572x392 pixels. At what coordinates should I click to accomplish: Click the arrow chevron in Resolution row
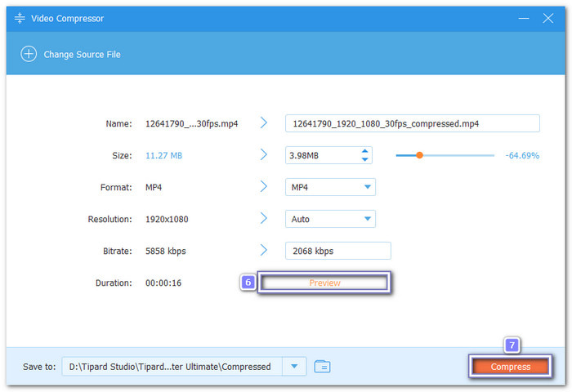tap(263, 218)
